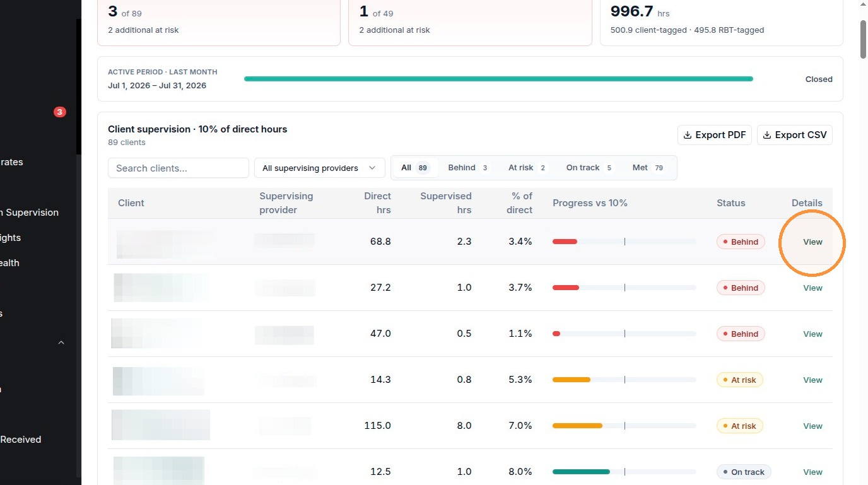Export the client supervision table as PDF
Screen dimensions: 868x485
tap(715, 135)
